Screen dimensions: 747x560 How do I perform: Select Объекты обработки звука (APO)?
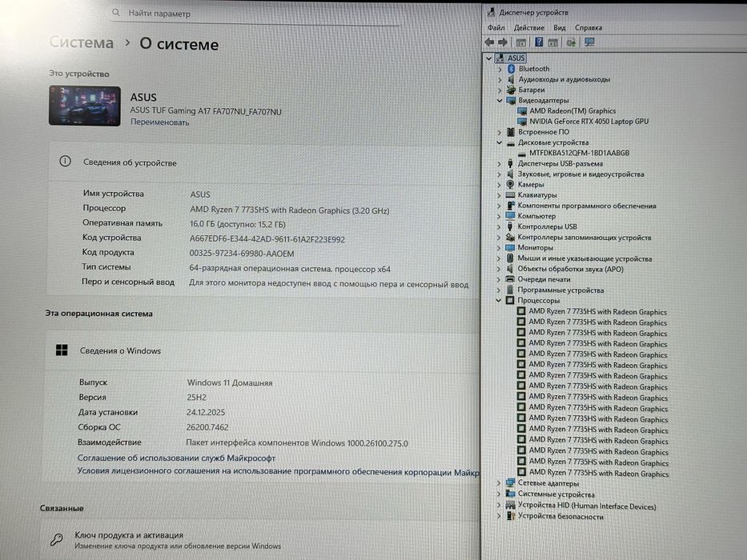[x=570, y=269]
